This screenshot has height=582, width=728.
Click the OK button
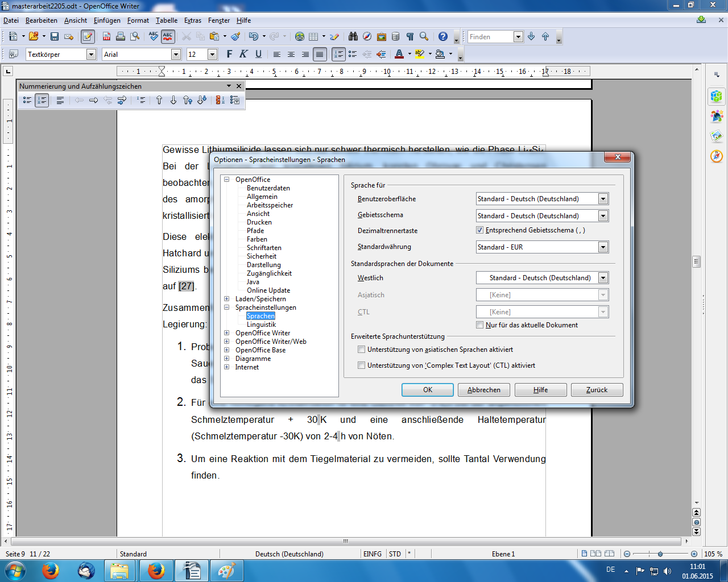(427, 390)
